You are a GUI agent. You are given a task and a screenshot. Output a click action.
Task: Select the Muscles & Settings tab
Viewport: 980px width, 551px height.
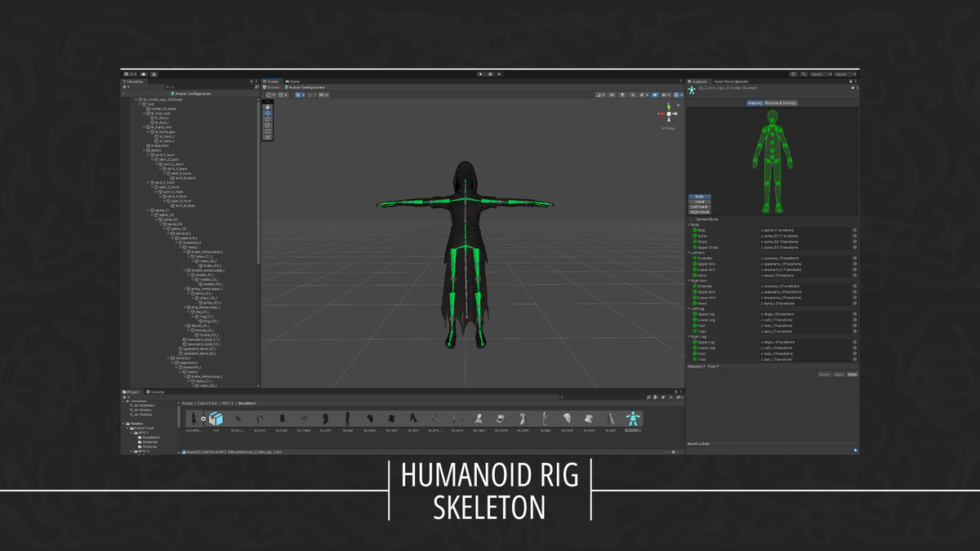click(781, 103)
